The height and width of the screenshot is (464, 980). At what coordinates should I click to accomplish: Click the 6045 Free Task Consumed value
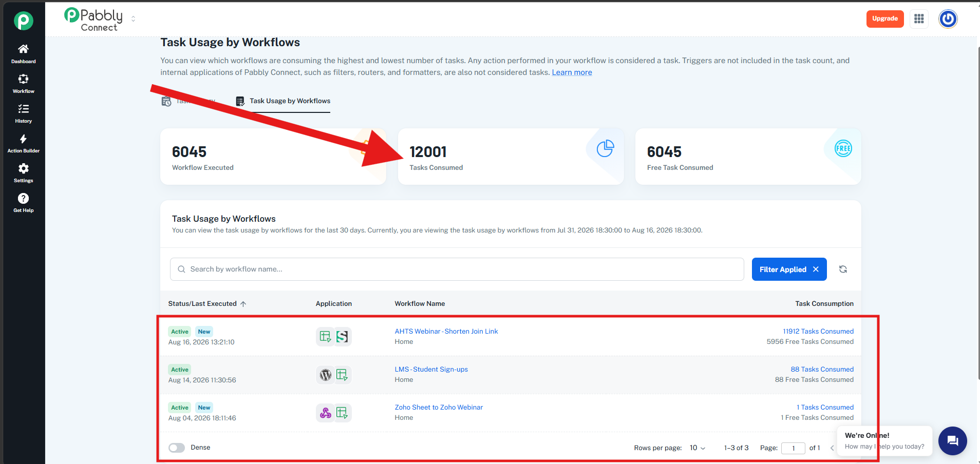click(664, 152)
